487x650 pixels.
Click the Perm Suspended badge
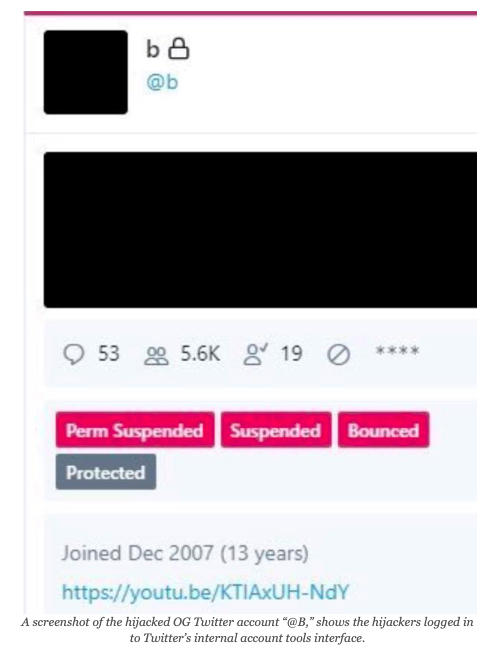[135, 430]
